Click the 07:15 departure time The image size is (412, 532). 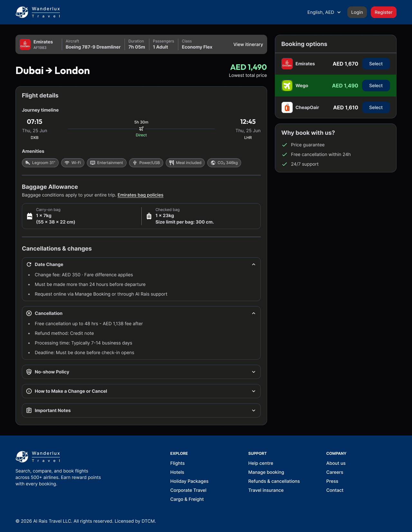point(34,122)
